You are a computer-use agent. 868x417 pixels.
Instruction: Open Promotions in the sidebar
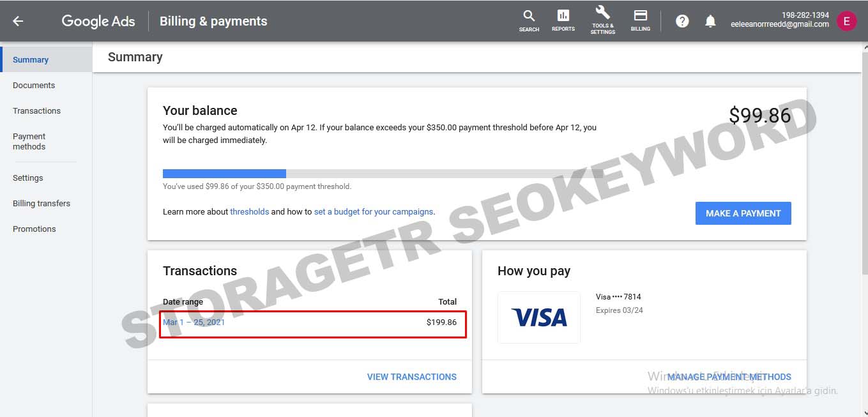tap(34, 229)
